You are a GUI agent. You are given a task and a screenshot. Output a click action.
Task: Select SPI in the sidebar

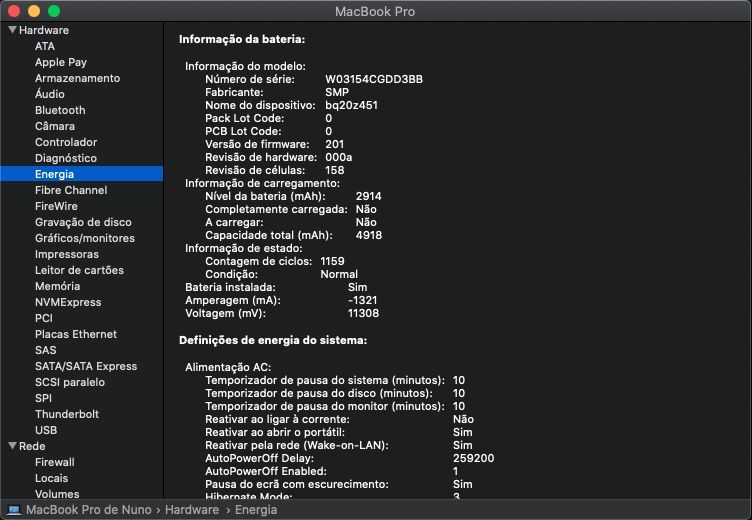tap(43, 398)
